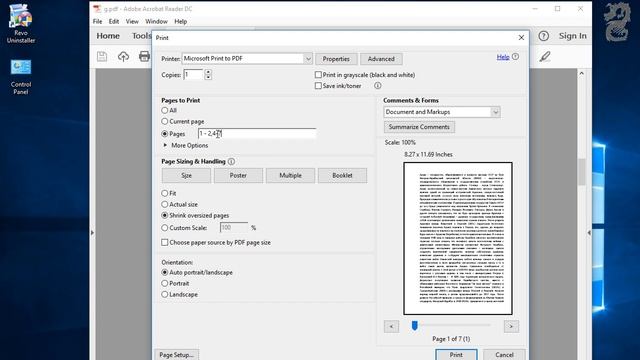Select the All pages radio button

(164, 110)
